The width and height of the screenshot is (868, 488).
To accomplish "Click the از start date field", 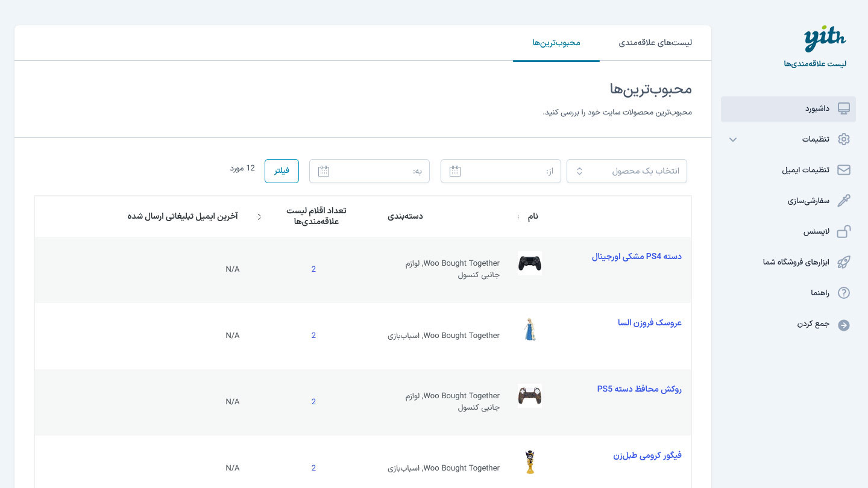I will click(x=501, y=171).
